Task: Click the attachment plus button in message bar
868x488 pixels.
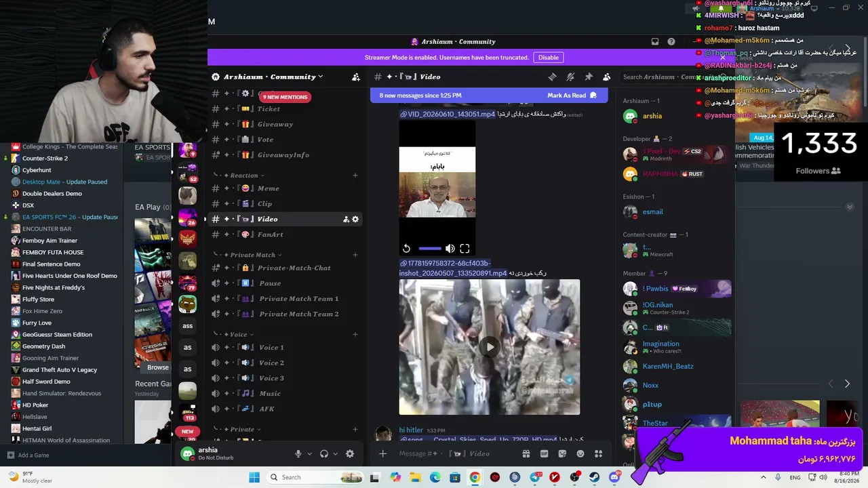Action: (382, 453)
